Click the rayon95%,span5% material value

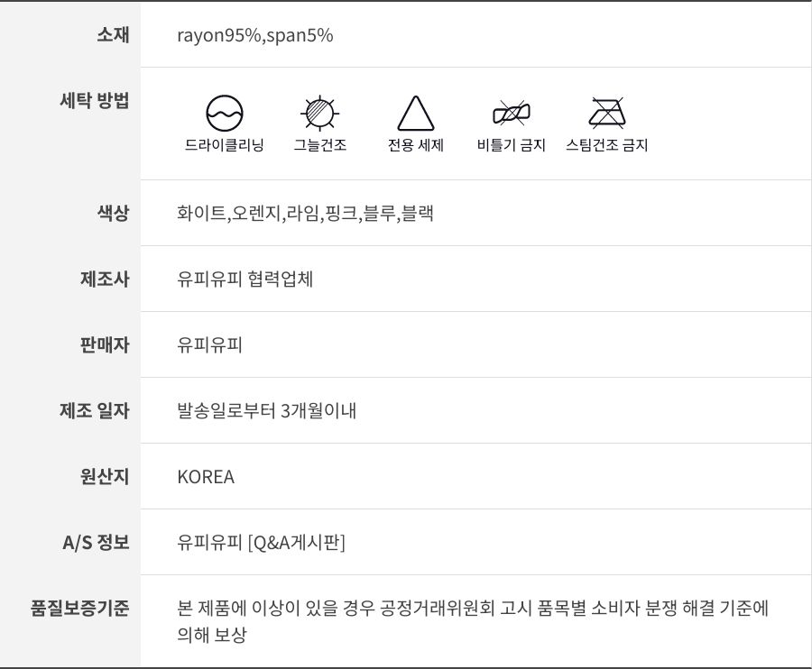[255, 35]
